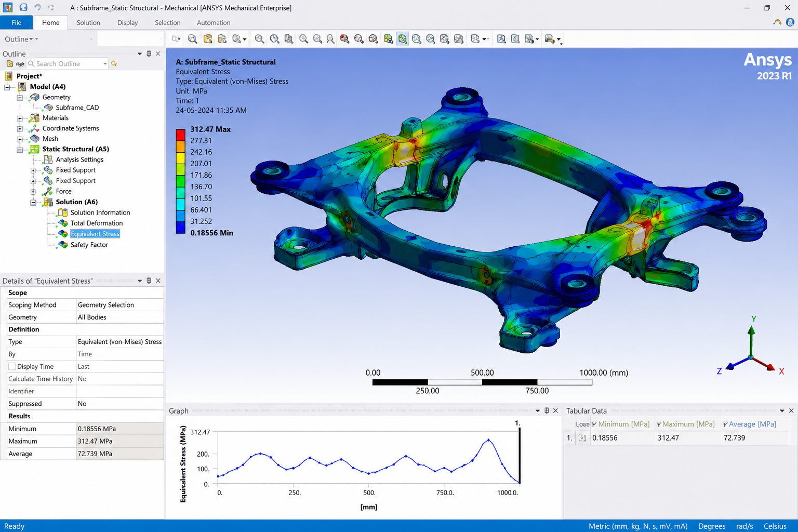Collapse the Static Structural (A5) node

coord(20,150)
